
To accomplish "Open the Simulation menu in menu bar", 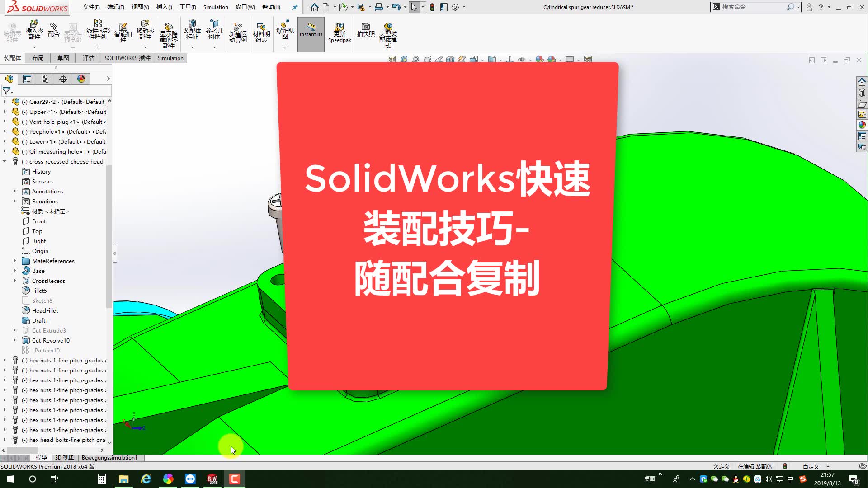I will coord(216,7).
